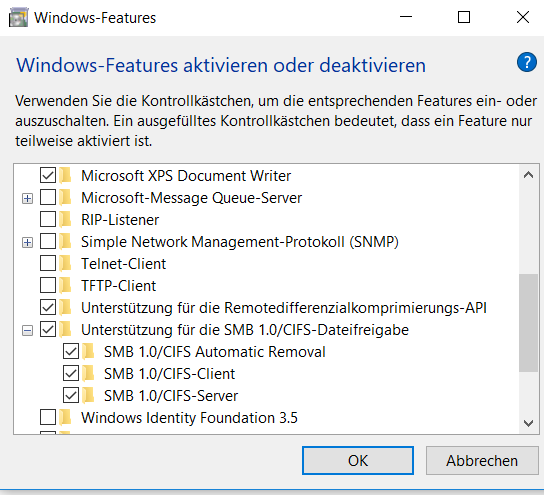Uncheck SMB 1.0/CIFS Automatic Removal
Image resolution: width=544 pixels, height=495 pixels.
(71, 352)
